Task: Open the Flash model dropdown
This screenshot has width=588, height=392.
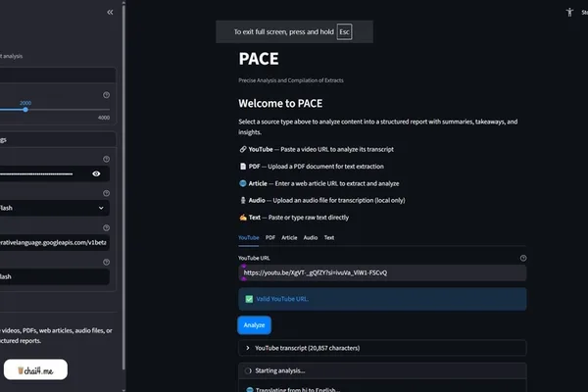Action: click(x=53, y=208)
